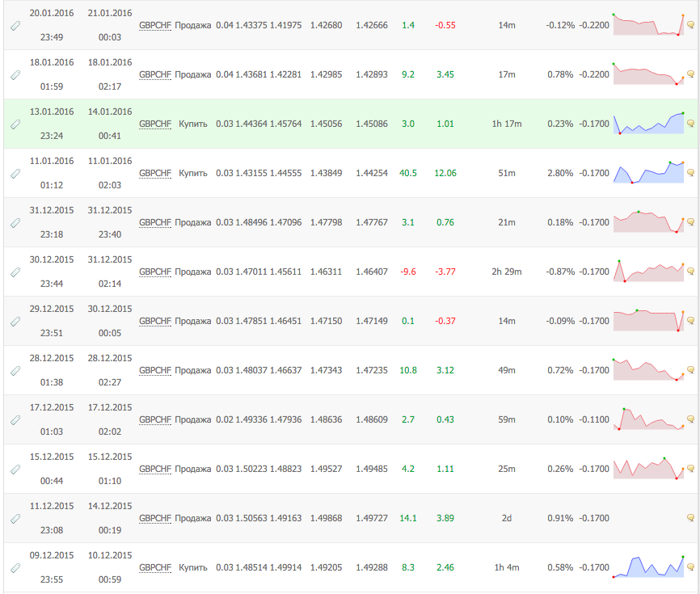Open GBPCHF link in the highlighted 13.01.2016 row
700x594 pixels.
pos(155,124)
